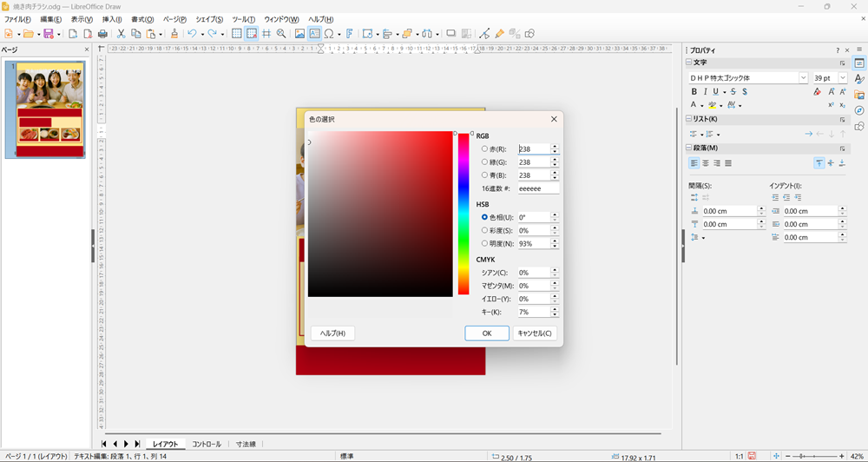Image resolution: width=868 pixels, height=462 pixels.
Task: Open the 表示(V) menu
Action: point(82,19)
